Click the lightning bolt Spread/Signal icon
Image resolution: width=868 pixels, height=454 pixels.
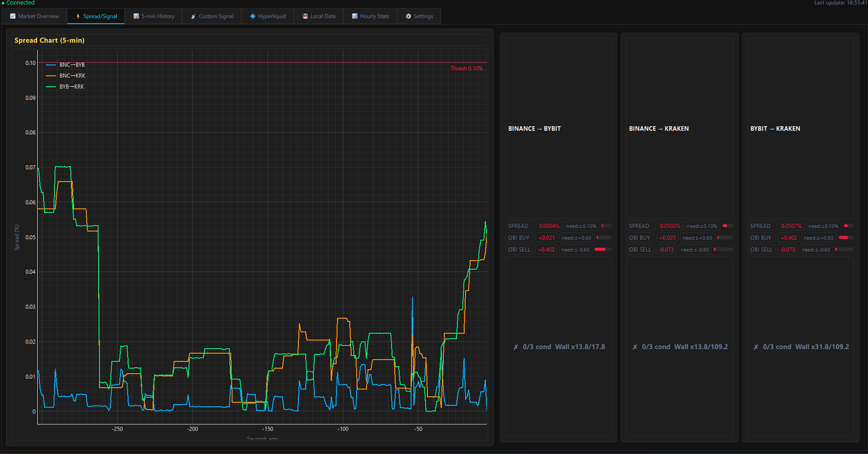tap(78, 16)
